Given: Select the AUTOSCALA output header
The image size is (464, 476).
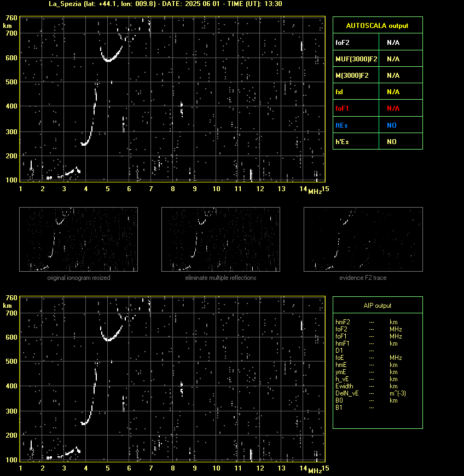Looking at the screenshot, I should pos(377,26).
